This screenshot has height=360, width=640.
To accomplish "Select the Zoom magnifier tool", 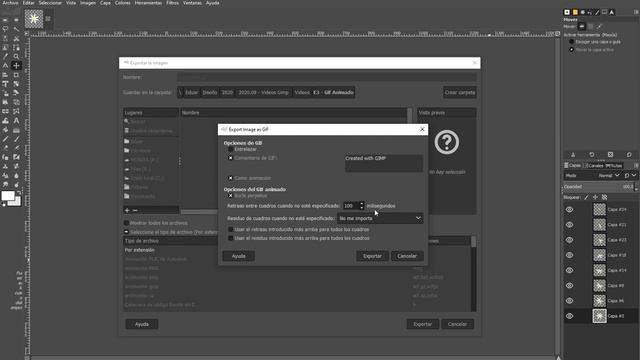I will (x=16, y=56).
